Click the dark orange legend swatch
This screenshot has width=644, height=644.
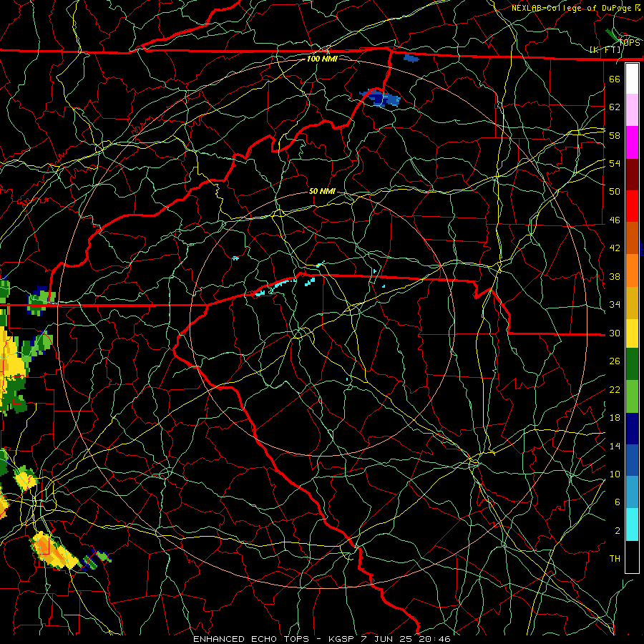tap(632, 238)
